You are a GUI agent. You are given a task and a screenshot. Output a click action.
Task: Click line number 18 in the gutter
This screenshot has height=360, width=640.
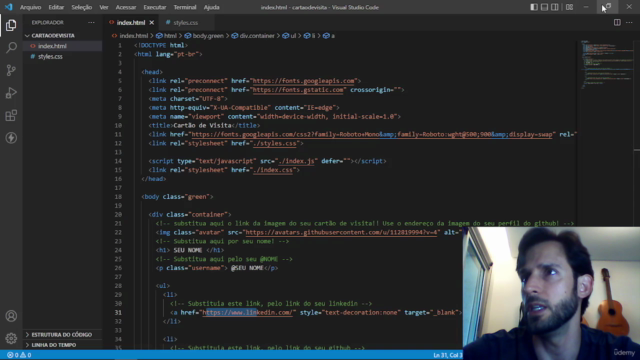[x=118, y=197]
